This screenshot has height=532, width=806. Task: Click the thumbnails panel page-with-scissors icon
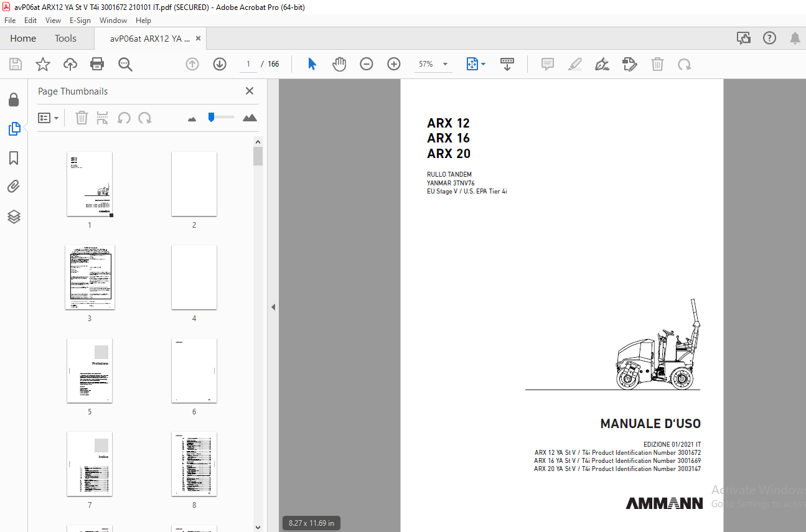pos(103,118)
